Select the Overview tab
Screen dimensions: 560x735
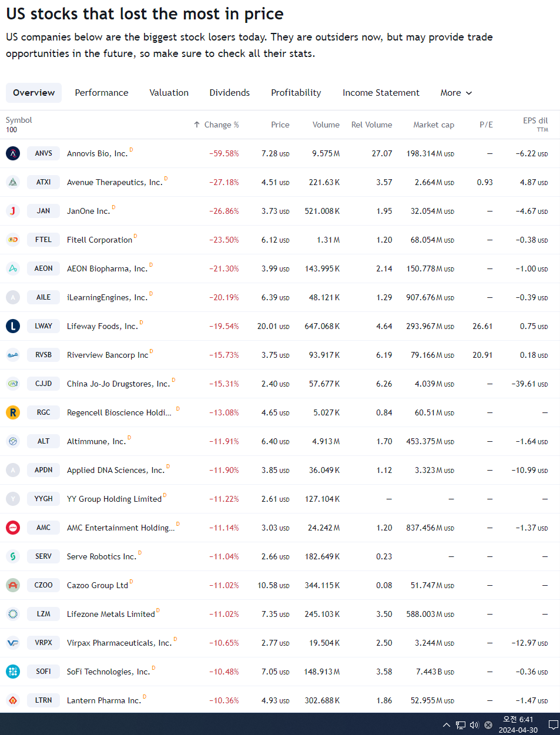33,93
